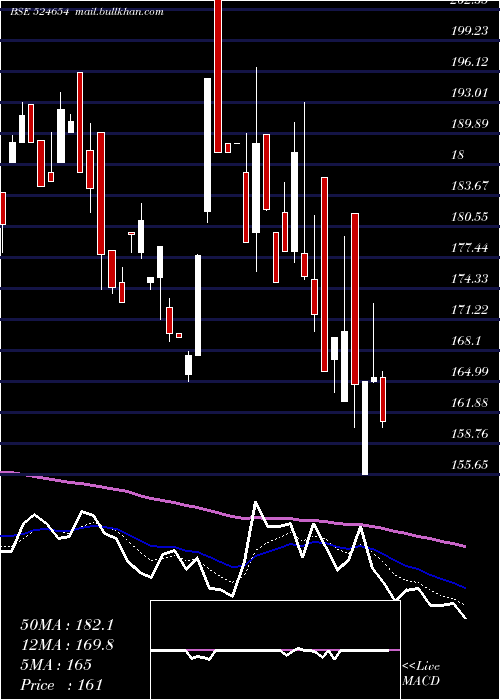This screenshot has width=500, height=700.
Task: Click the last red candlestick near 161.88
Action: (383, 399)
